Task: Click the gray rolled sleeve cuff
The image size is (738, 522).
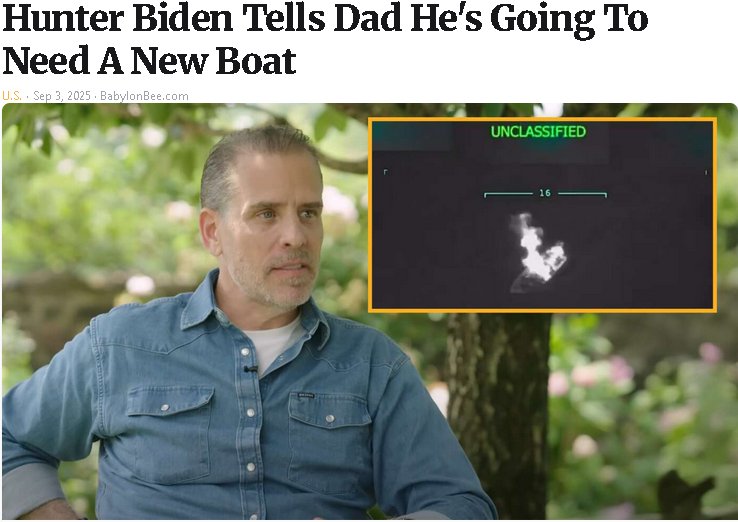Action: point(31,490)
